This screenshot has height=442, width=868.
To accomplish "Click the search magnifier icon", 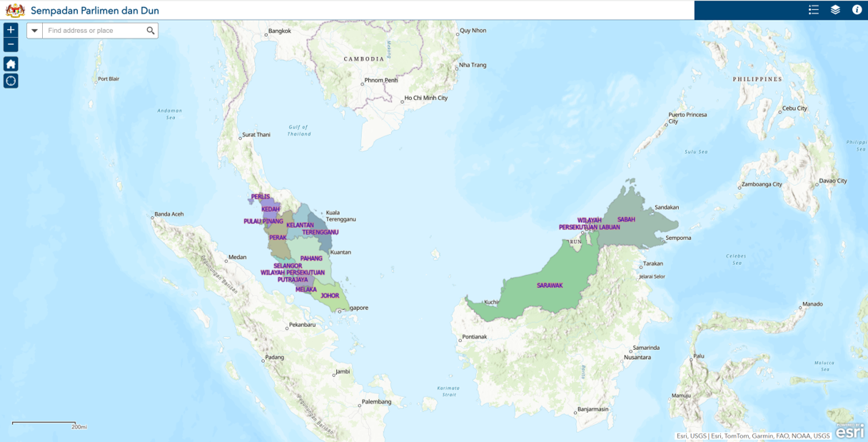I will 151,31.
